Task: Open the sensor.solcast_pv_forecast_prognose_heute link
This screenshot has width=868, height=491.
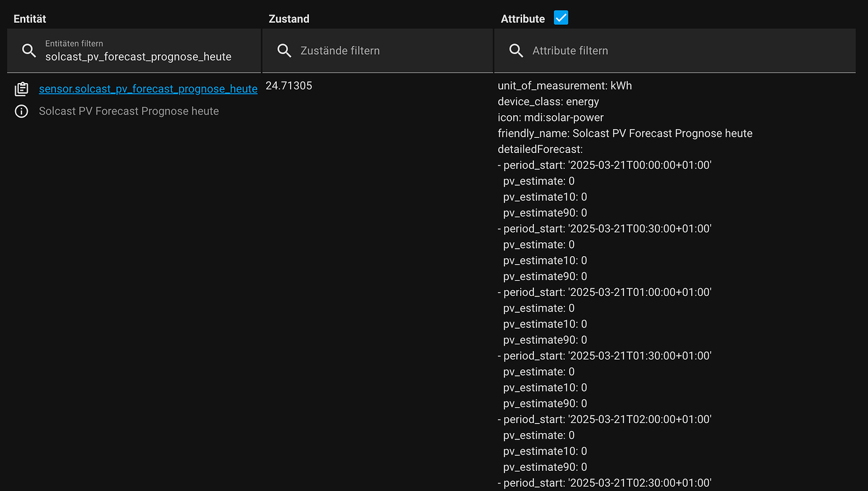Action: click(x=148, y=89)
